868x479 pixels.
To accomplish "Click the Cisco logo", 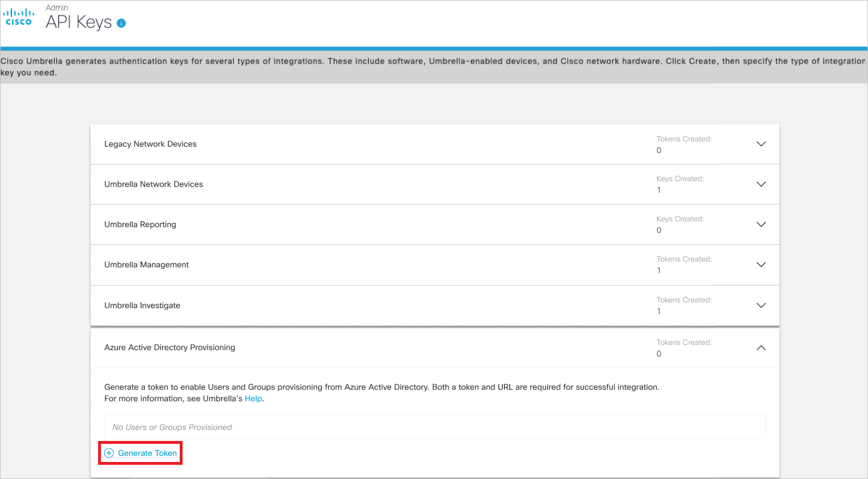I will point(19,17).
